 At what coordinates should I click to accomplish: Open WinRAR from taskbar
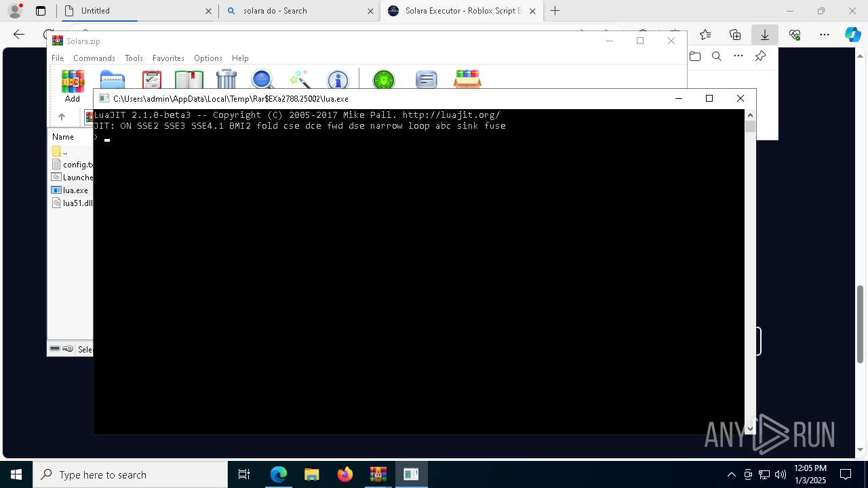(378, 474)
